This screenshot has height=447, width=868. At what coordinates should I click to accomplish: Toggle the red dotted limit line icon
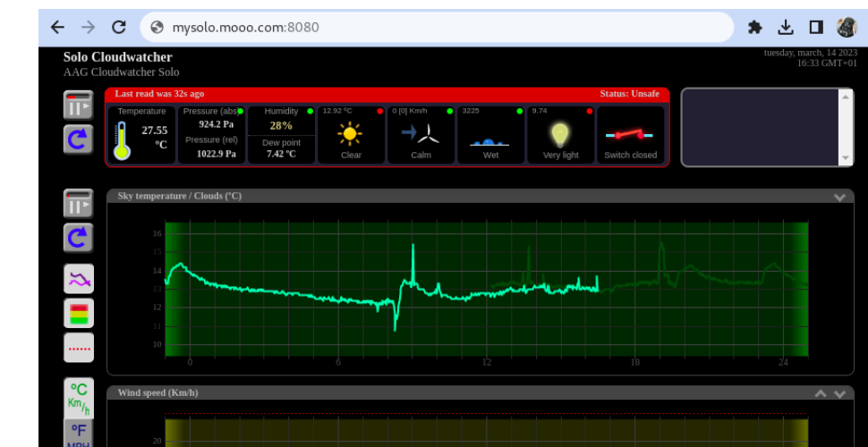pyautogui.click(x=79, y=348)
